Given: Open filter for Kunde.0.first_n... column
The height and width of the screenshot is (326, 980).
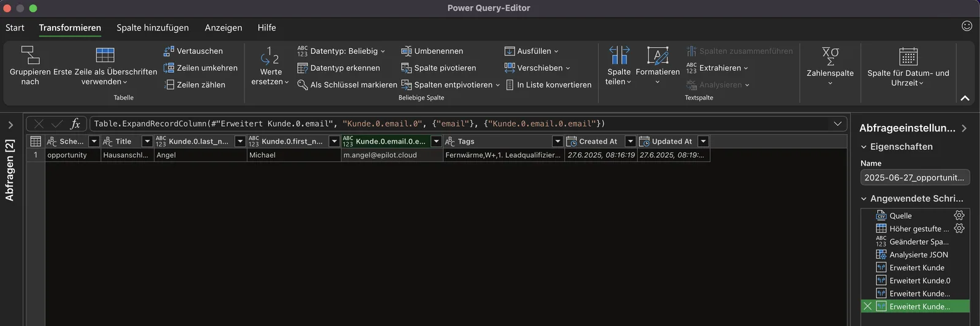Looking at the screenshot, I should [x=334, y=141].
